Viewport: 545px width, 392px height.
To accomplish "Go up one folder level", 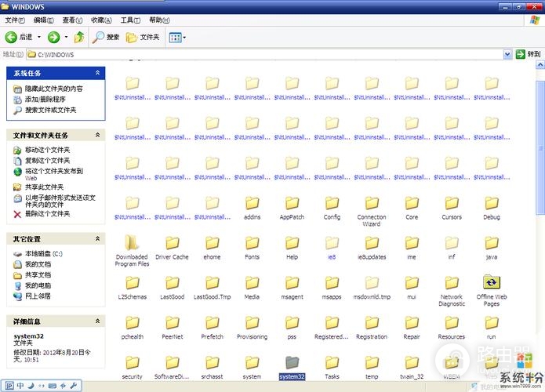I will 79,37.
